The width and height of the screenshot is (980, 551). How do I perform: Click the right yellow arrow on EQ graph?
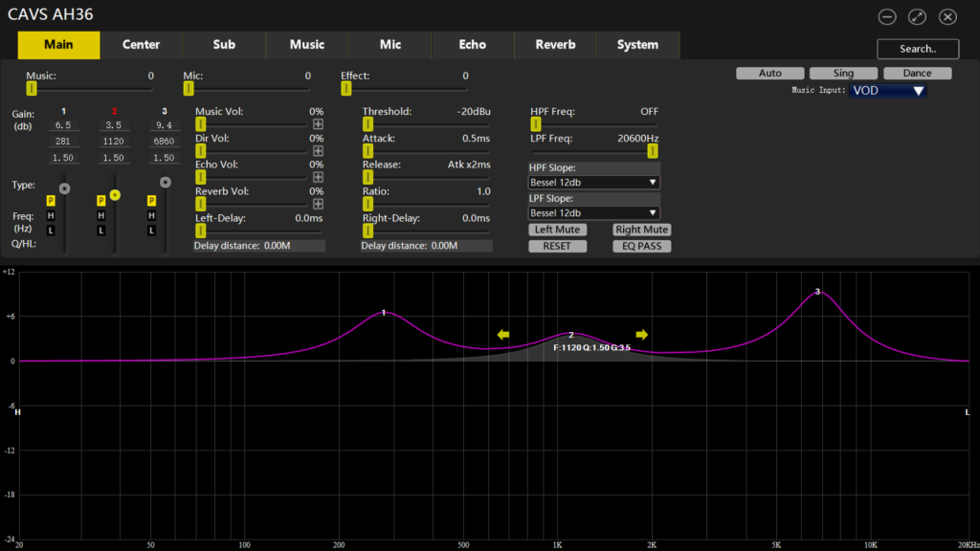642,334
